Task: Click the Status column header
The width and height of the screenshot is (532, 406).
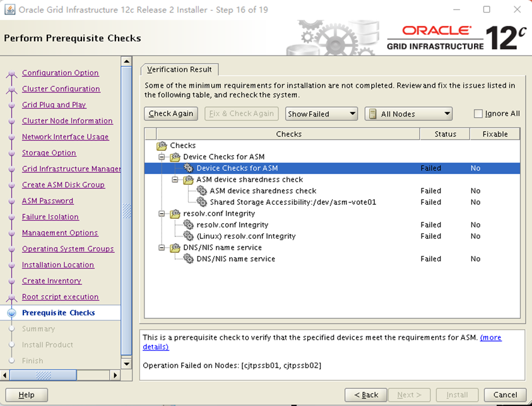Action: [445, 134]
